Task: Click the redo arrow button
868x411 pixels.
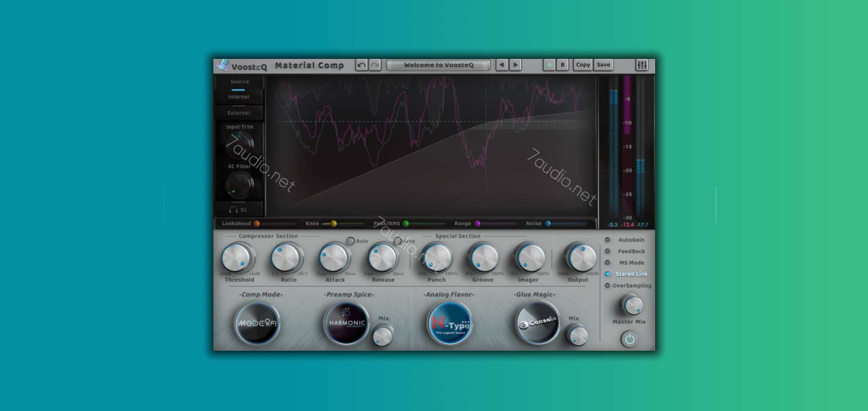Action: click(375, 65)
